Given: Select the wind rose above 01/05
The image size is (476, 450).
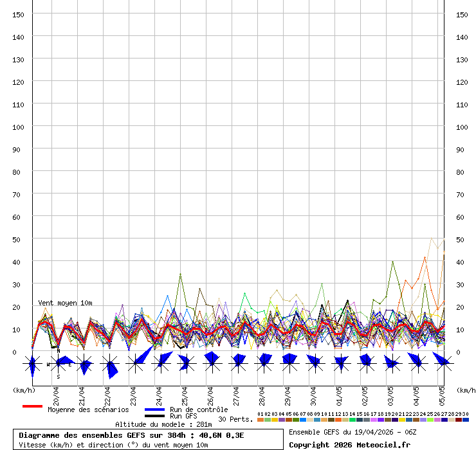Looking at the screenshot, I should point(340,364).
